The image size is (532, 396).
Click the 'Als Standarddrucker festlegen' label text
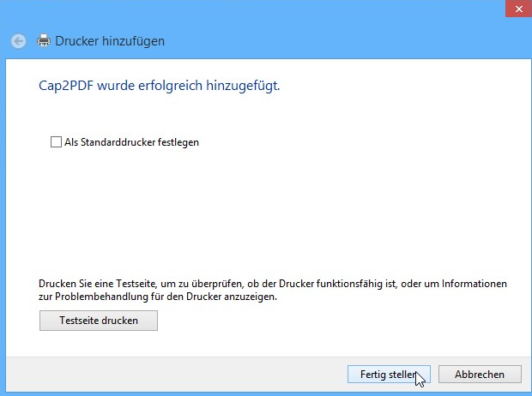point(131,142)
